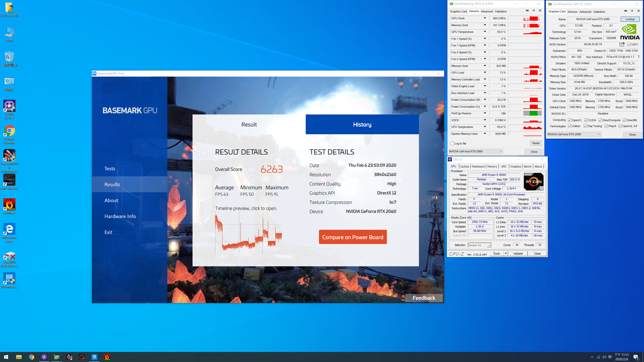Click camera icon in GPU-Z Graphics Card window
Image resolution: width=644 pixels, height=362 pixels.
pos(626,11)
